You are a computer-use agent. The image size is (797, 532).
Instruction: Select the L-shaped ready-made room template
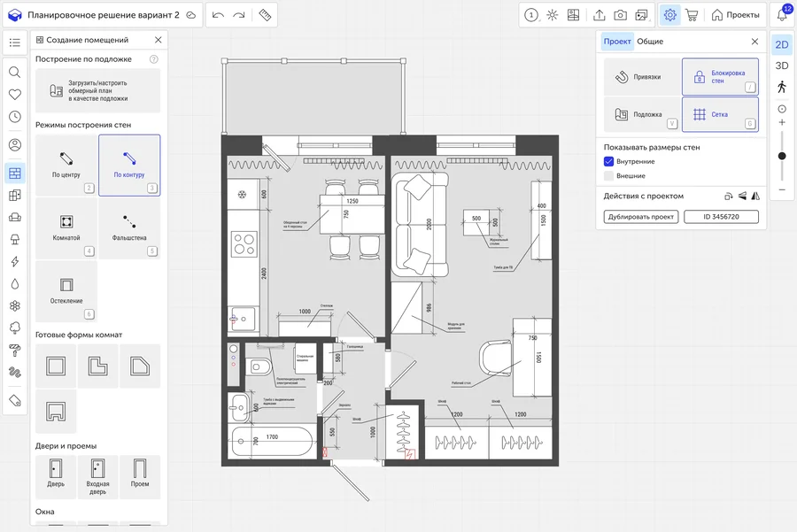point(97,366)
